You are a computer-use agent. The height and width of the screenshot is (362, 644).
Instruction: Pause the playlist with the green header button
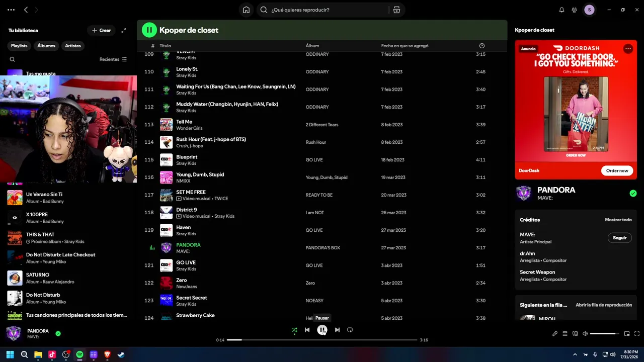point(149,30)
